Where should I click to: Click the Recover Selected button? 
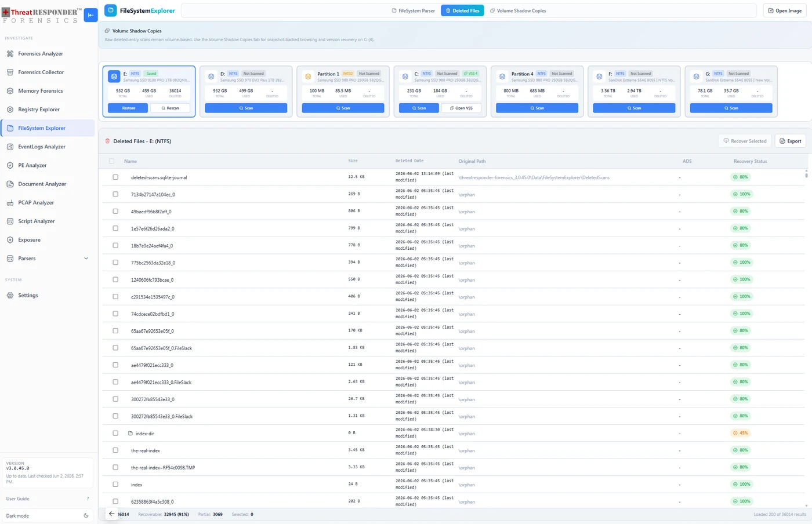(745, 141)
